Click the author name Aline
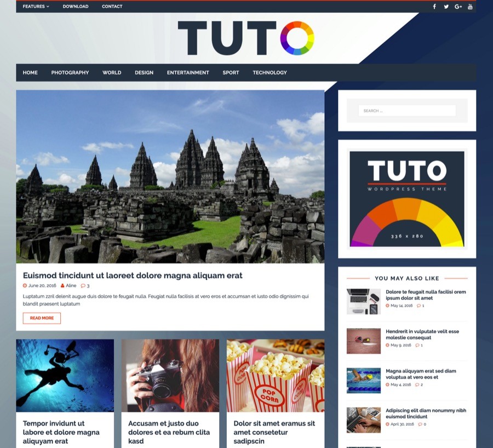 [71, 286]
